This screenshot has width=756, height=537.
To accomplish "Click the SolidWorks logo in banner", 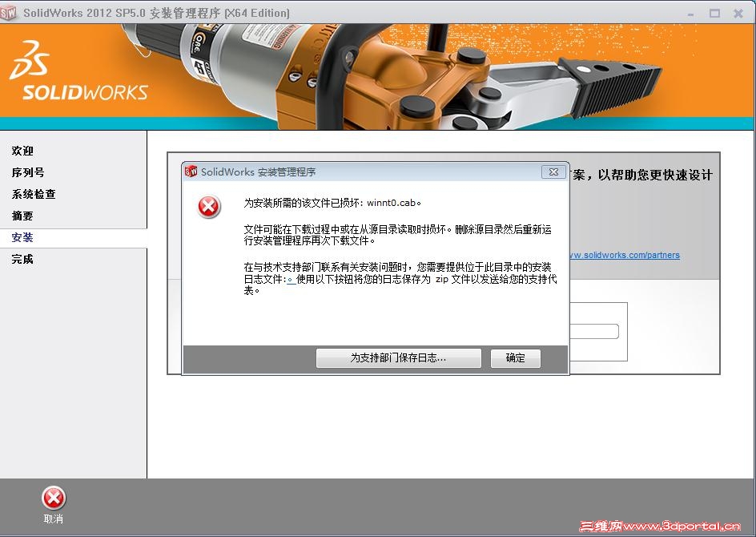I will point(78,71).
